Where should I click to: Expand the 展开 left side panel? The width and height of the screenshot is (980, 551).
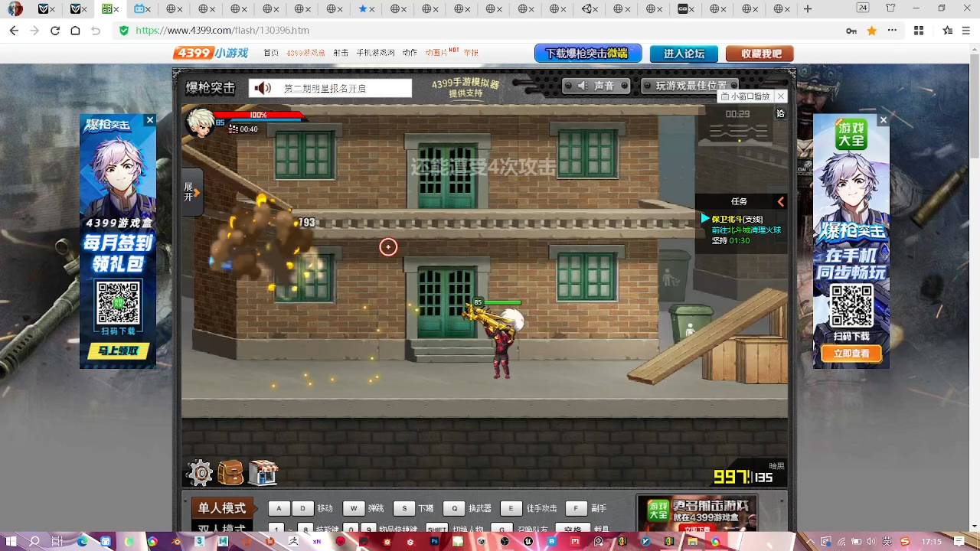191,192
